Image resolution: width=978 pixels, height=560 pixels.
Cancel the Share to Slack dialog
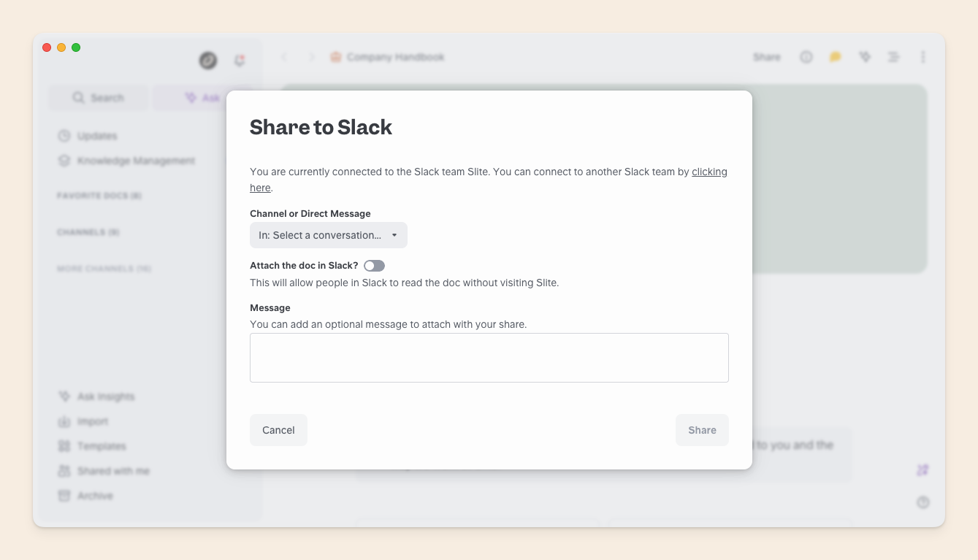pos(278,430)
